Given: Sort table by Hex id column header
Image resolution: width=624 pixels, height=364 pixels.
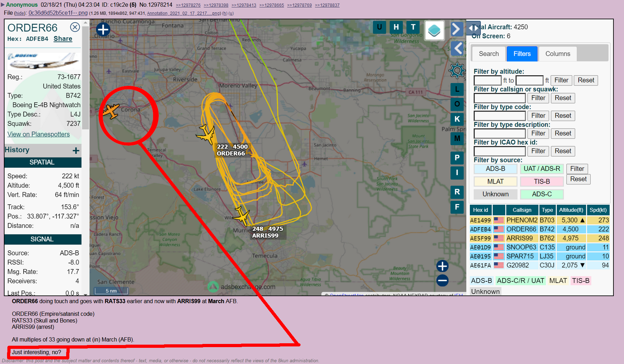Looking at the screenshot, I should (481, 210).
